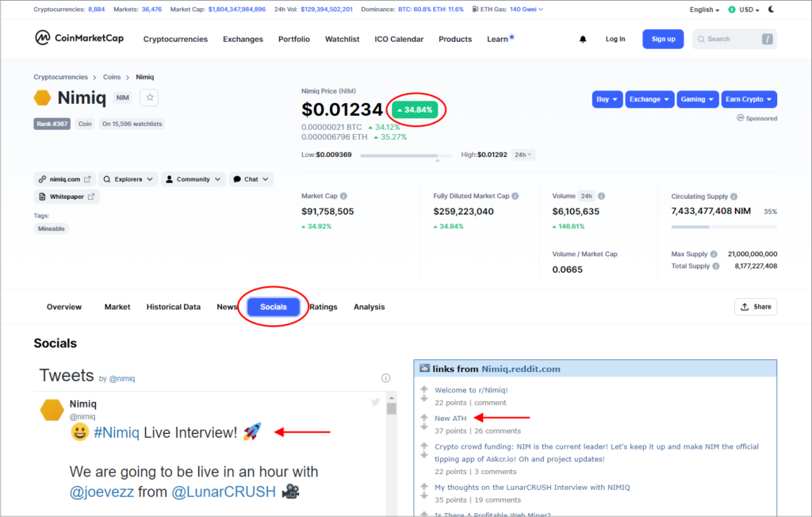Image resolution: width=812 pixels, height=517 pixels.
Task: Expand ETH Gas 140 Gwei dropdown
Action: click(x=527, y=10)
